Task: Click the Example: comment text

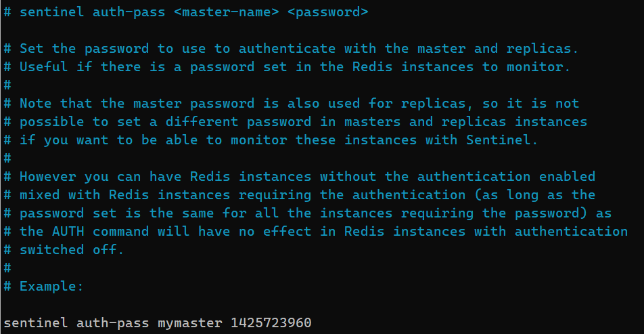Action: pyautogui.click(x=51, y=287)
